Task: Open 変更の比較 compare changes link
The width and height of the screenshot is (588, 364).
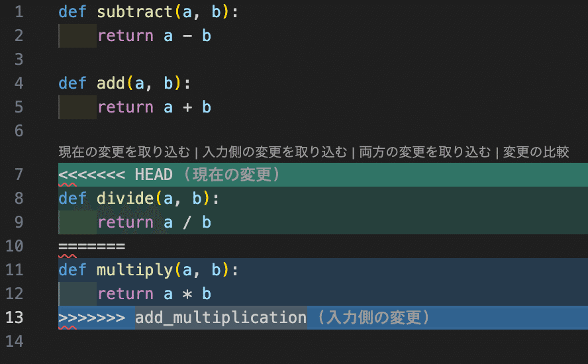Action: point(536,152)
